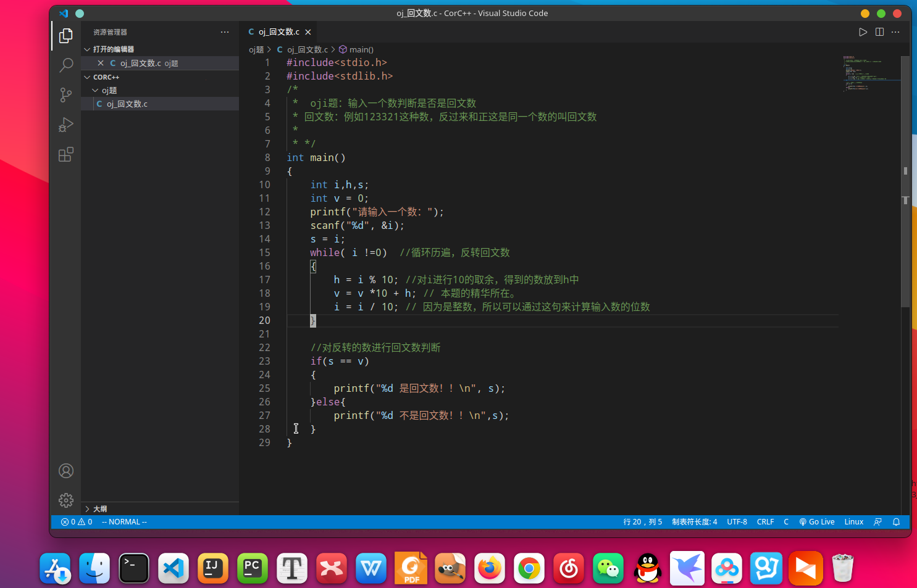This screenshot has width=917, height=588.
Task: Open WeChat from the dock
Action: pyautogui.click(x=608, y=568)
